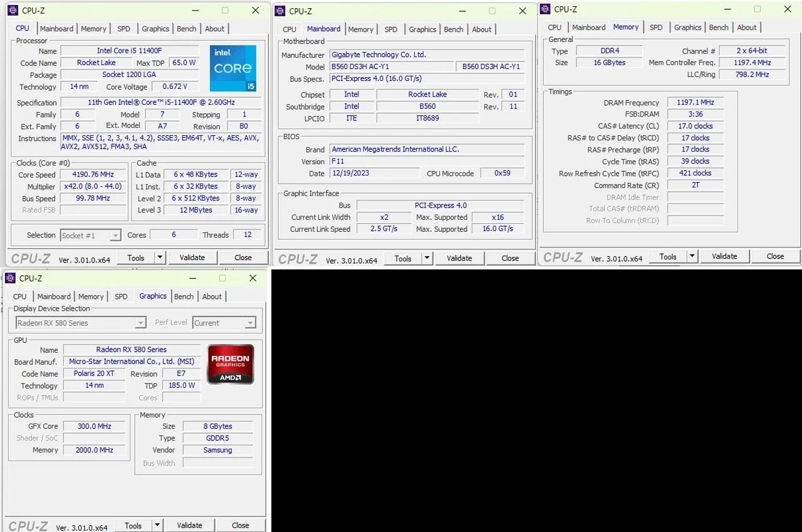Click the Tools button in the Memory window
802x532 pixels.
pyautogui.click(x=668, y=256)
